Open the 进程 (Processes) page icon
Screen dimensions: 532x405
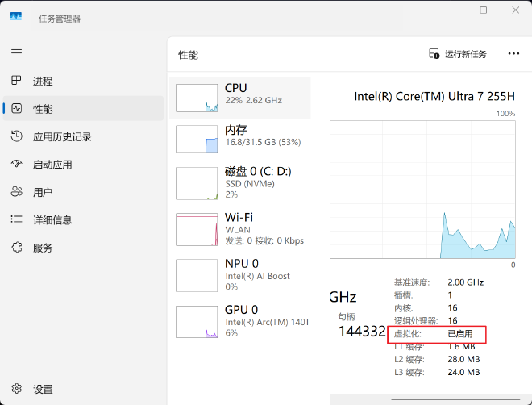[x=16, y=81]
